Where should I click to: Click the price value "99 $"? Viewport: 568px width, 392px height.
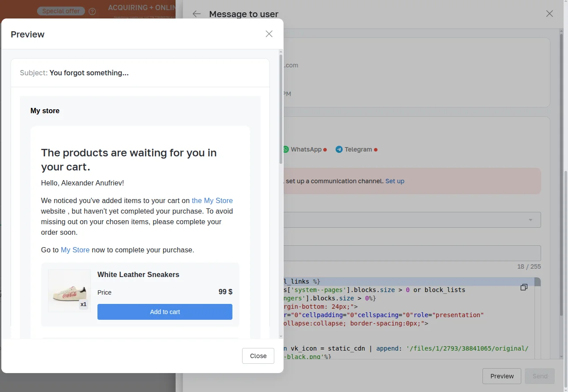click(225, 292)
